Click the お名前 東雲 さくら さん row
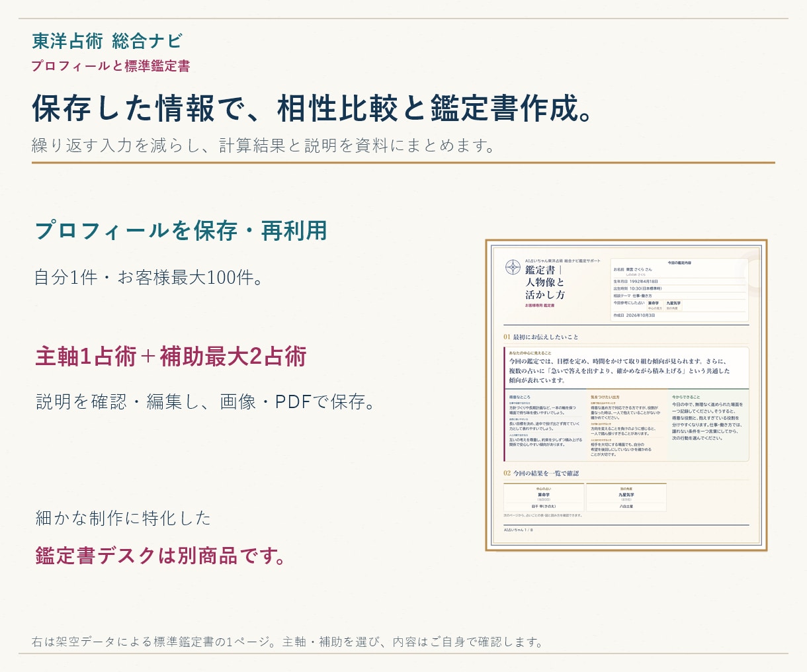807x672 pixels. click(x=679, y=271)
